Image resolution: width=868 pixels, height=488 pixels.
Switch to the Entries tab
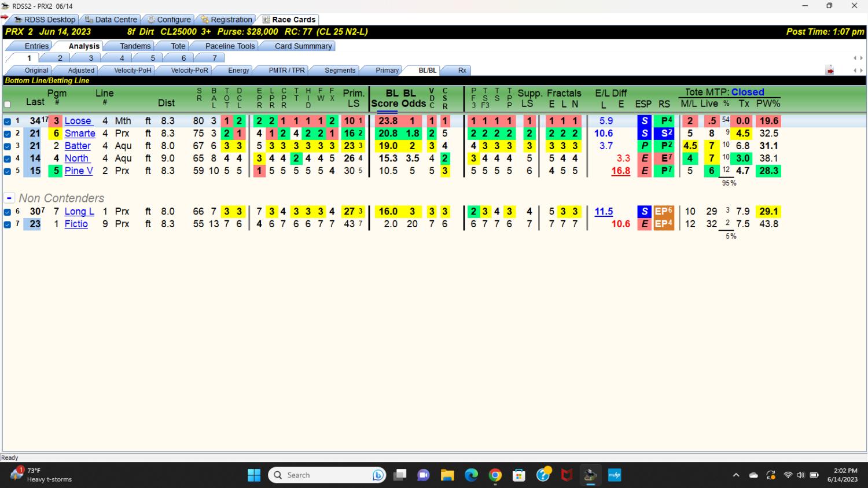(x=36, y=46)
